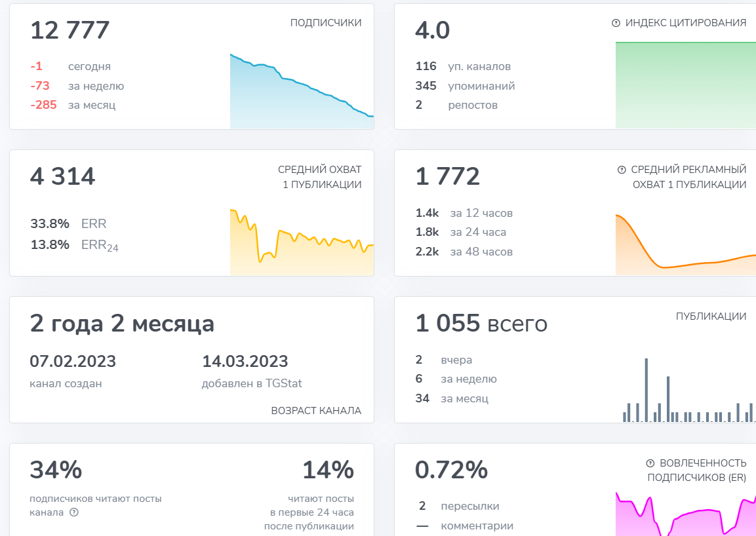Click the ПУБЛИКАЦИИ card title

(x=711, y=316)
